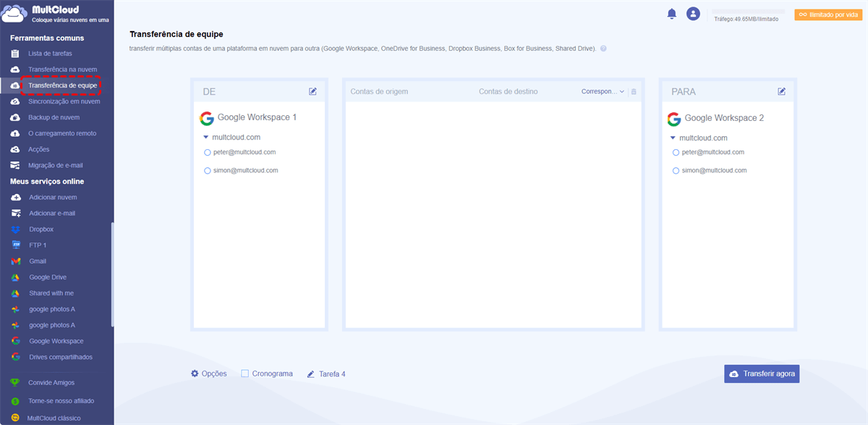Open the Correspon... dropdown

pyautogui.click(x=603, y=92)
